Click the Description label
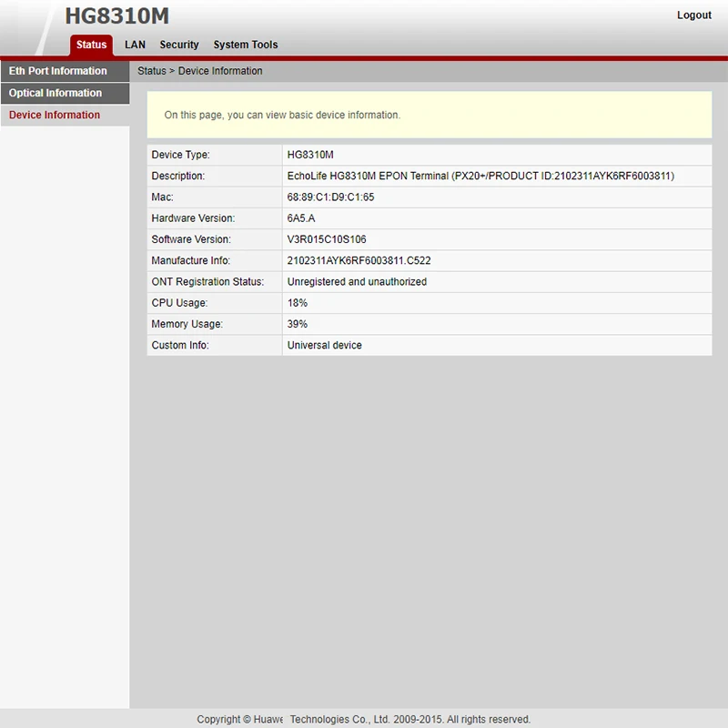This screenshot has height=728, width=728. [x=177, y=176]
